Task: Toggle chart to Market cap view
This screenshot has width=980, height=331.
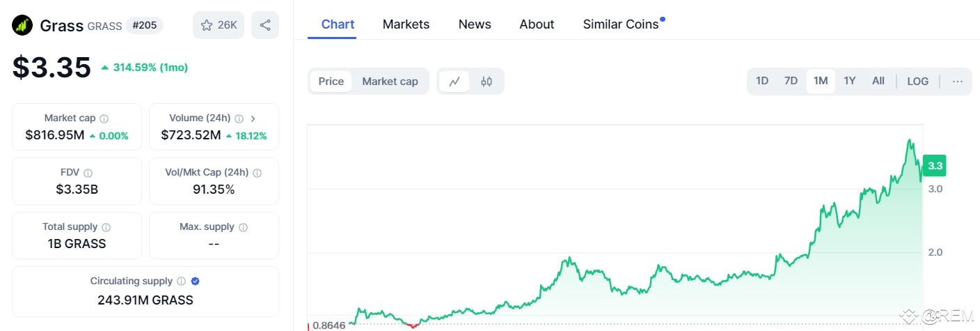Action: [x=390, y=82]
